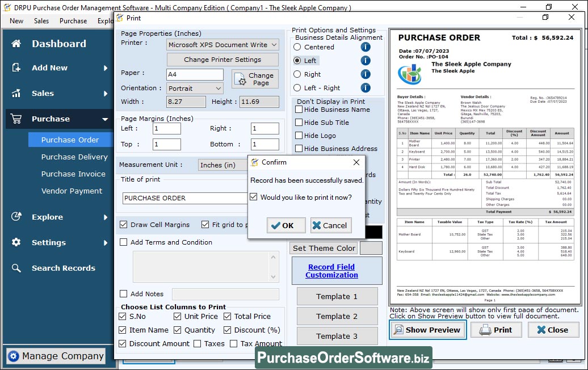This screenshot has width=588, height=370.
Task: Click the Settings gear icon in sidebar
Action: pos(16,242)
